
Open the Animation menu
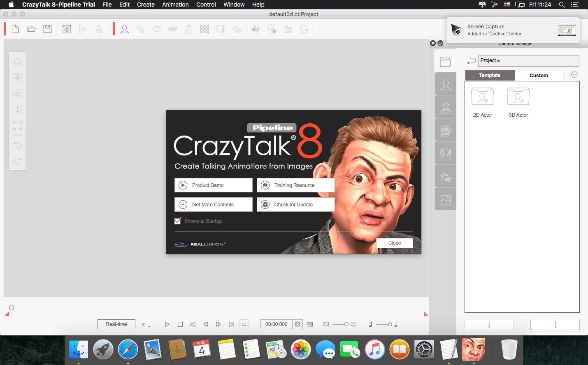[175, 5]
